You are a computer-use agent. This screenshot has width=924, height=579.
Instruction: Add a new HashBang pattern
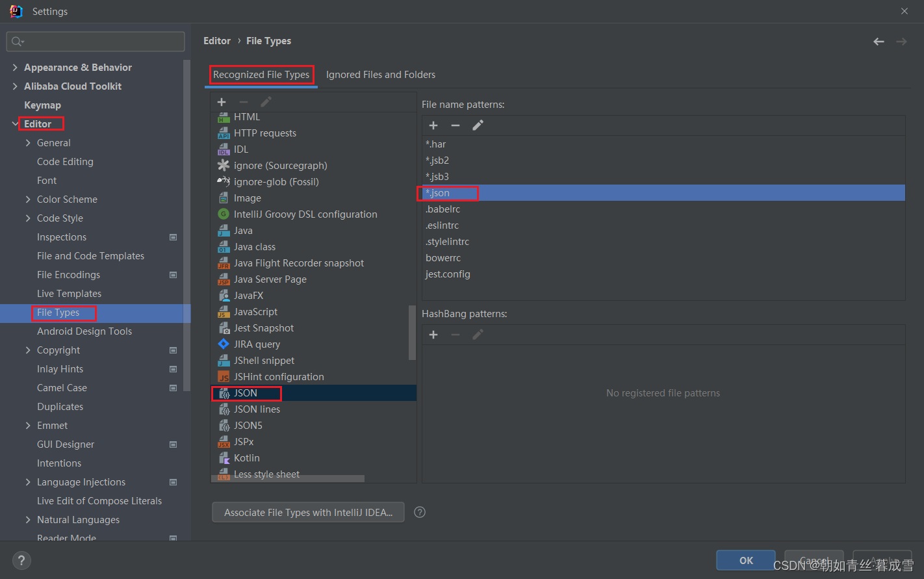pyautogui.click(x=433, y=335)
